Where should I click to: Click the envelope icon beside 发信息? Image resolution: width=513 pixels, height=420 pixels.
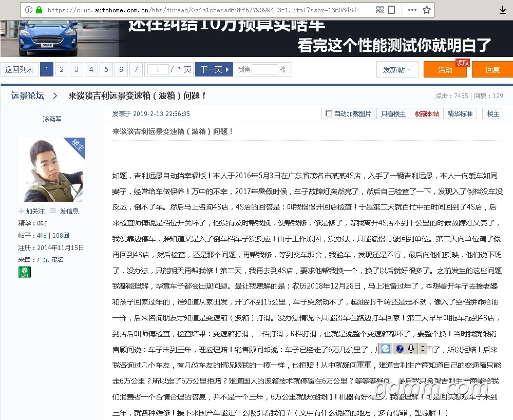[x=53, y=211]
